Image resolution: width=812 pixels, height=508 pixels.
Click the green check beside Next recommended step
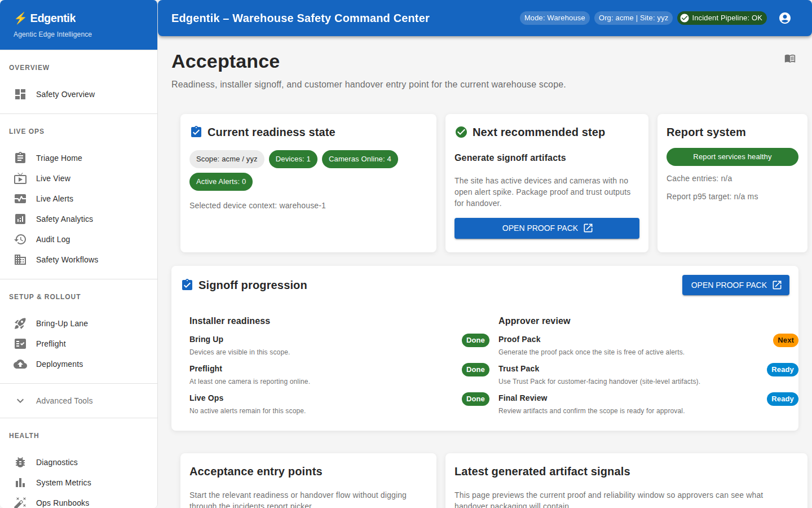pos(461,132)
